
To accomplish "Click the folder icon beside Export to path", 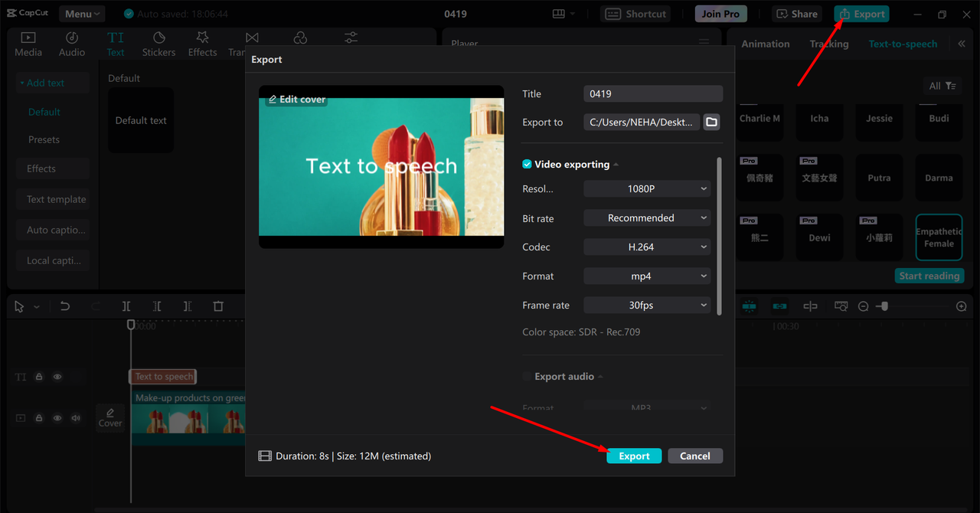I will [711, 122].
